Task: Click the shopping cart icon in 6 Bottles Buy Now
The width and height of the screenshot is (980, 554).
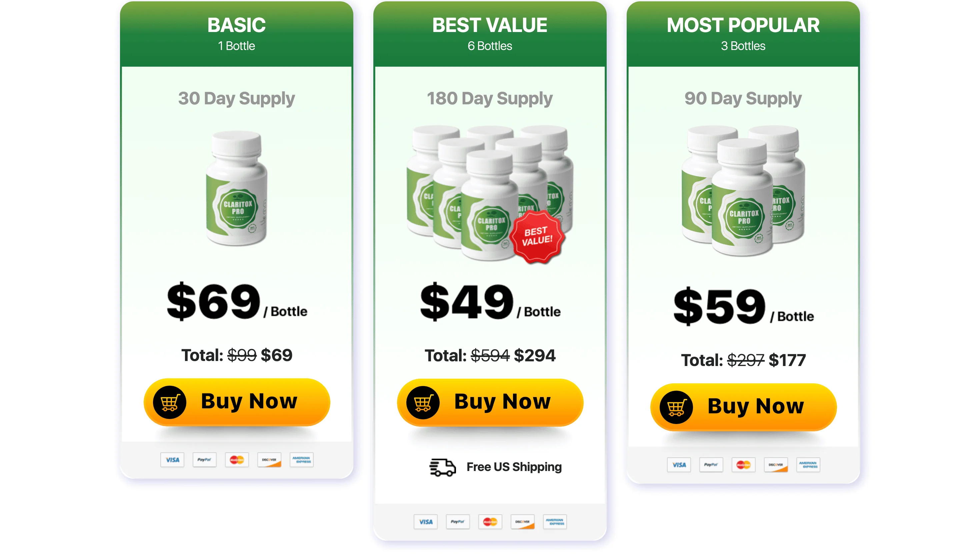Action: 423,403
